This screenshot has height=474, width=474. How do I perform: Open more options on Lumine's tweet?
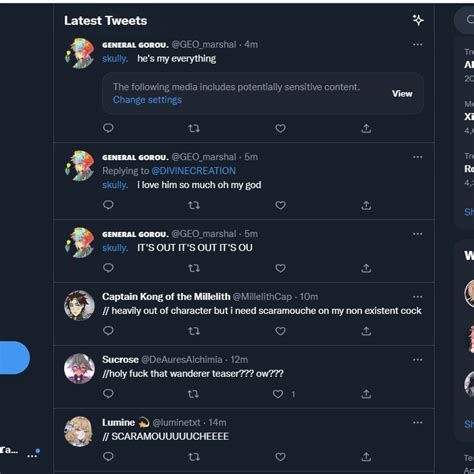[418, 422]
